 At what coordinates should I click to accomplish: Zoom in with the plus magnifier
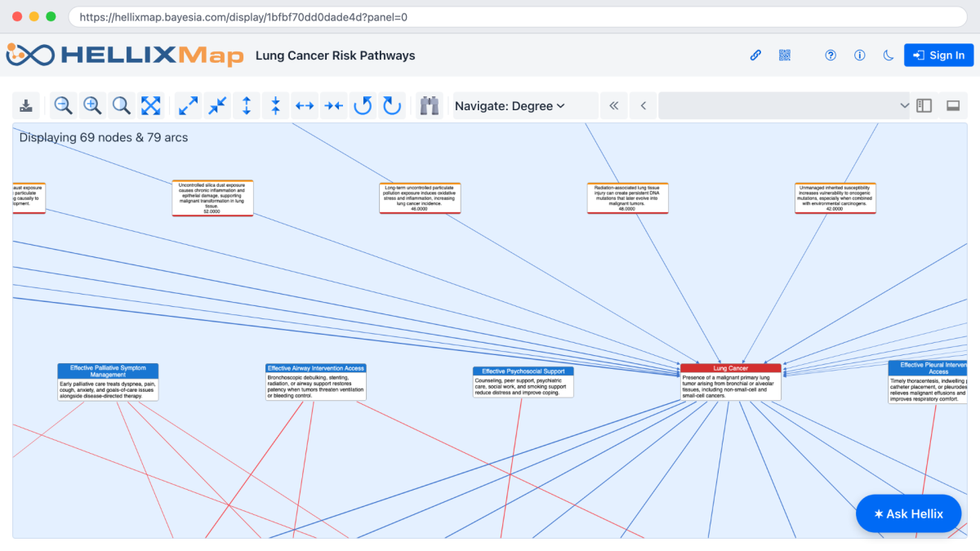click(x=92, y=105)
